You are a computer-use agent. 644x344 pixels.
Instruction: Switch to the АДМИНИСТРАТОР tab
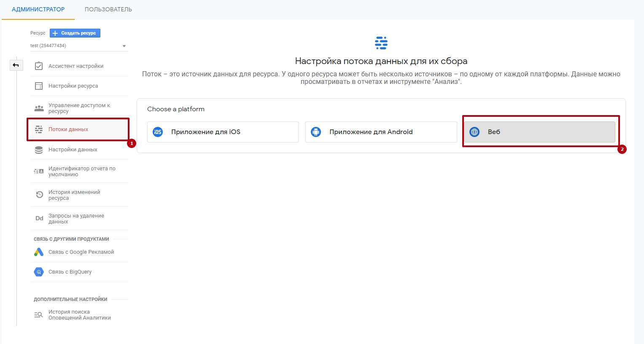tap(38, 9)
